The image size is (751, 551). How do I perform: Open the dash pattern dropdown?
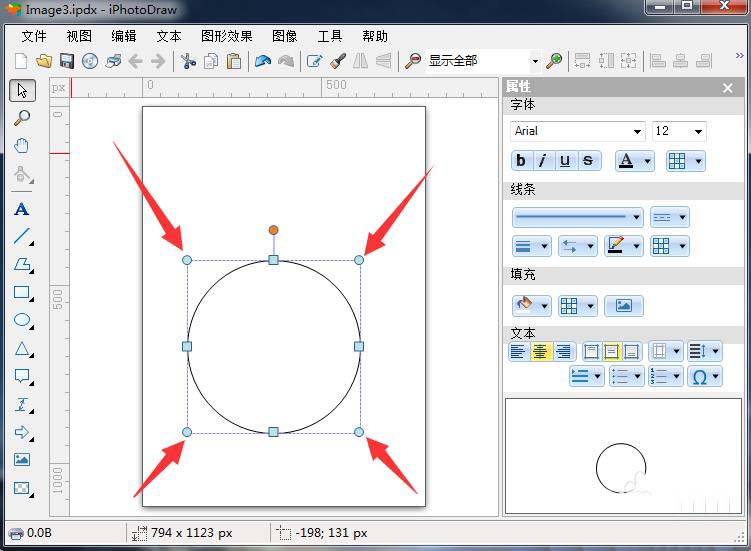click(x=670, y=217)
